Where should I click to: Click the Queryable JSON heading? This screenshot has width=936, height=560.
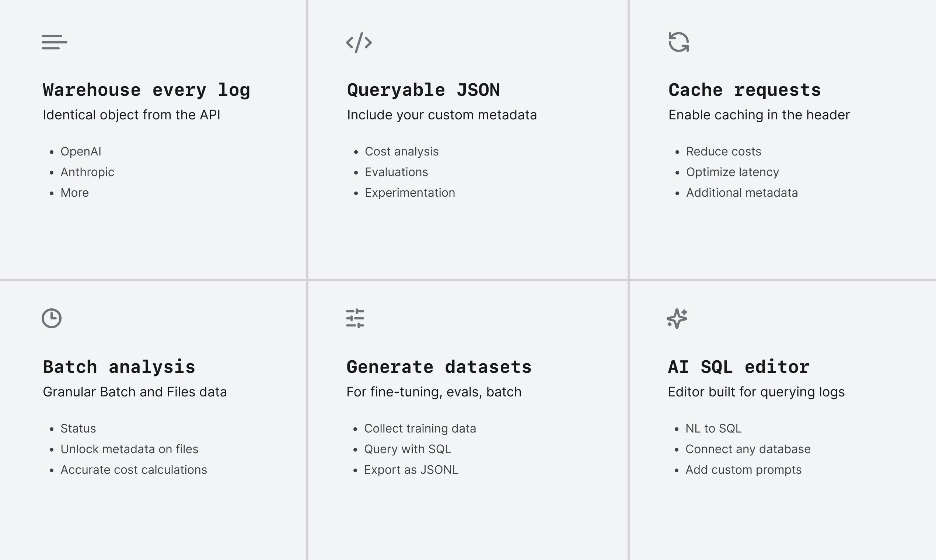[423, 90]
